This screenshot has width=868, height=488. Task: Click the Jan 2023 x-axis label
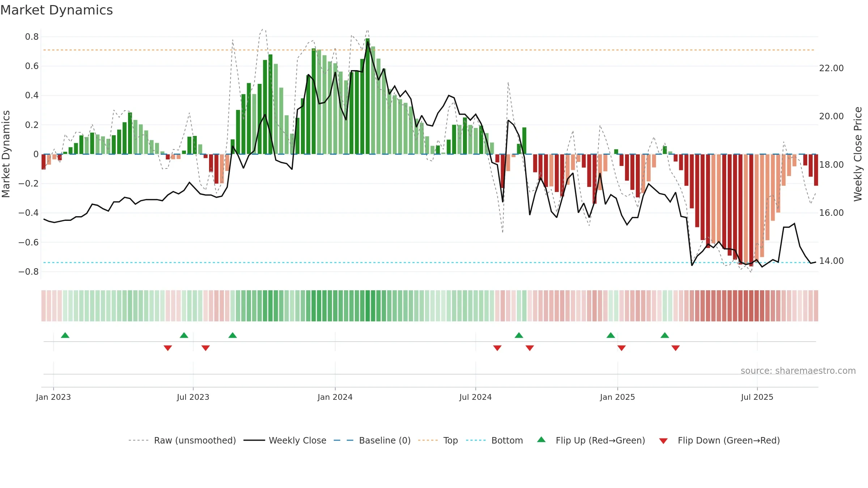tap(54, 397)
